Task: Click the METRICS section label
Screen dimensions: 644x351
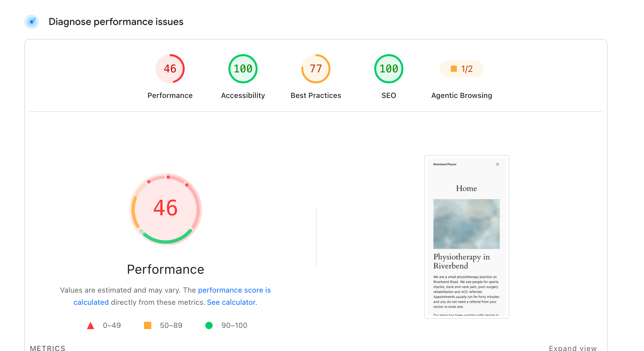Action: coord(48,348)
